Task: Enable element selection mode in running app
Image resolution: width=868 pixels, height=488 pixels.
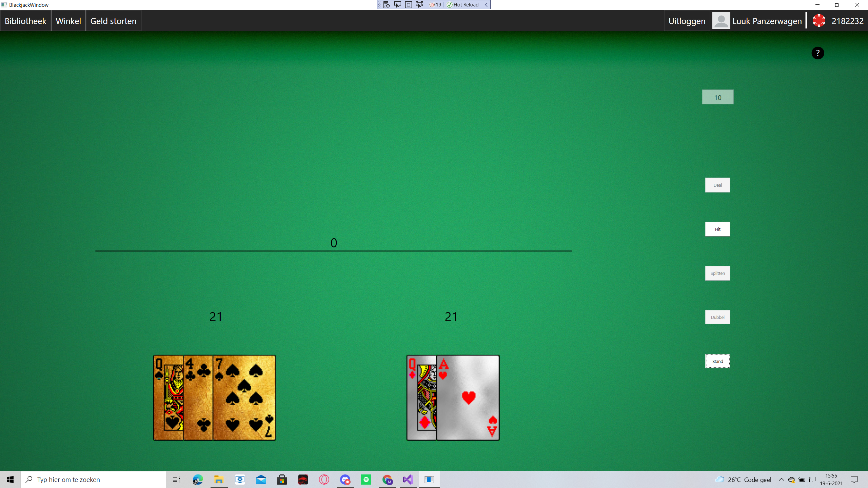Action: click(x=397, y=4)
